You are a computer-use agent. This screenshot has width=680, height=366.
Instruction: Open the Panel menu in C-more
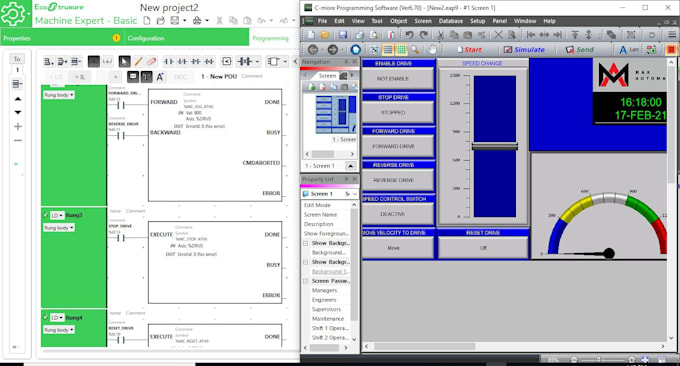[x=500, y=21]
